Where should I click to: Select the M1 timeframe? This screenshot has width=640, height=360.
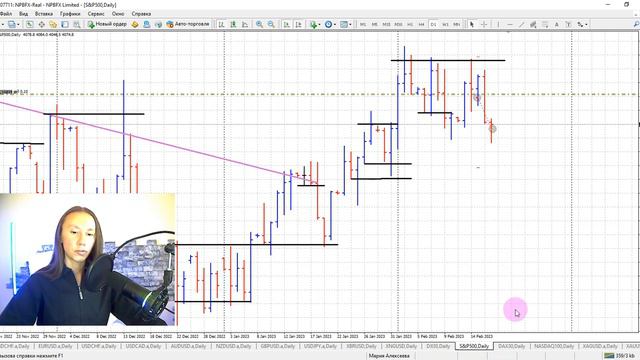[363, 24]
